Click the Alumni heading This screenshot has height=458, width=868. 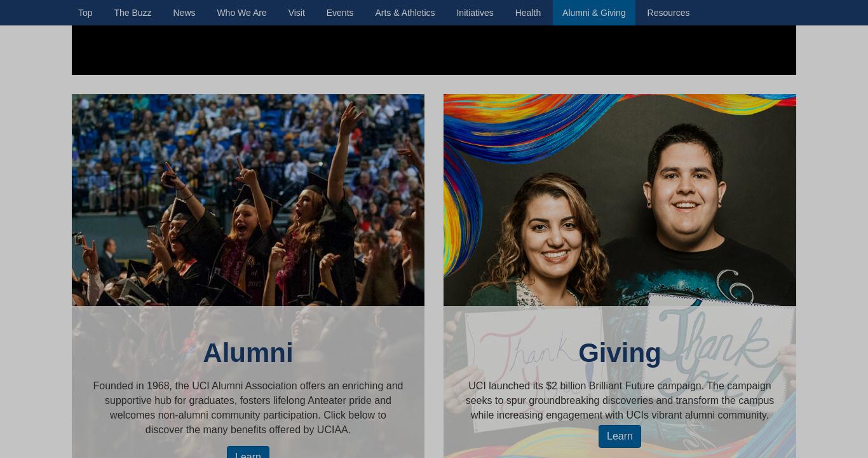(248, 353)
